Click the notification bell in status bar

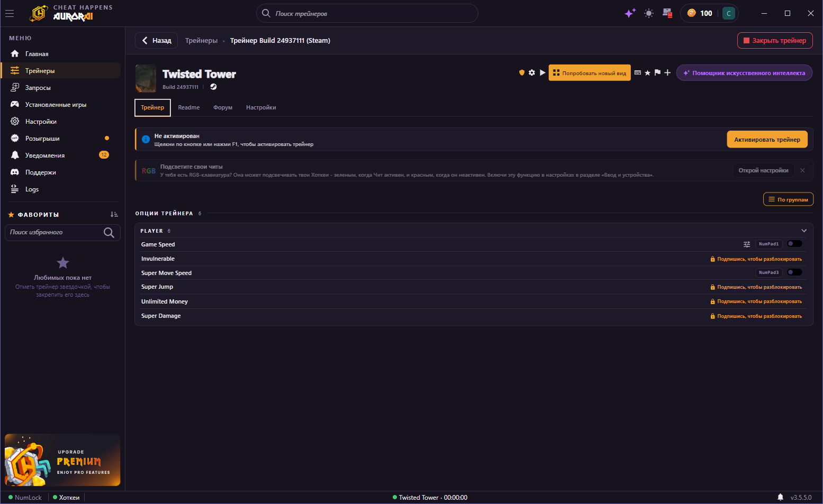tap(780, 497)
